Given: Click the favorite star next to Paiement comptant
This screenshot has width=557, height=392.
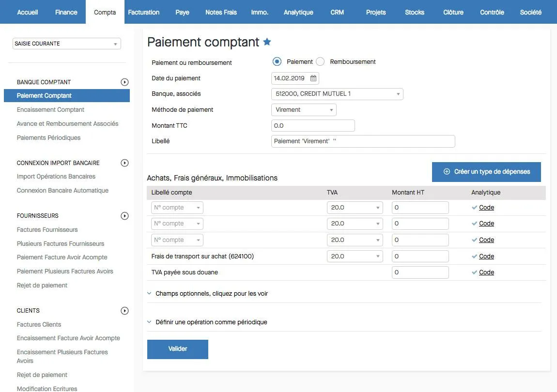Looking at the screenshot, I should 267,42.
